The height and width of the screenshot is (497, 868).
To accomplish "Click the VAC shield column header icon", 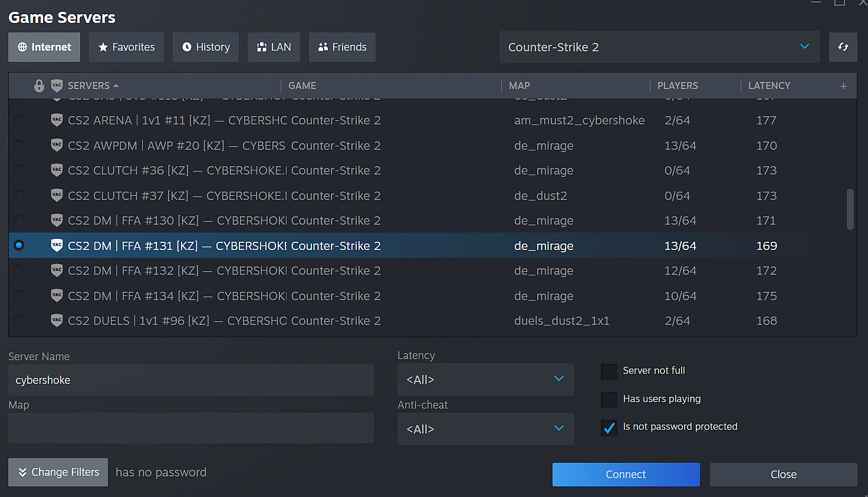I will point(57,85).
